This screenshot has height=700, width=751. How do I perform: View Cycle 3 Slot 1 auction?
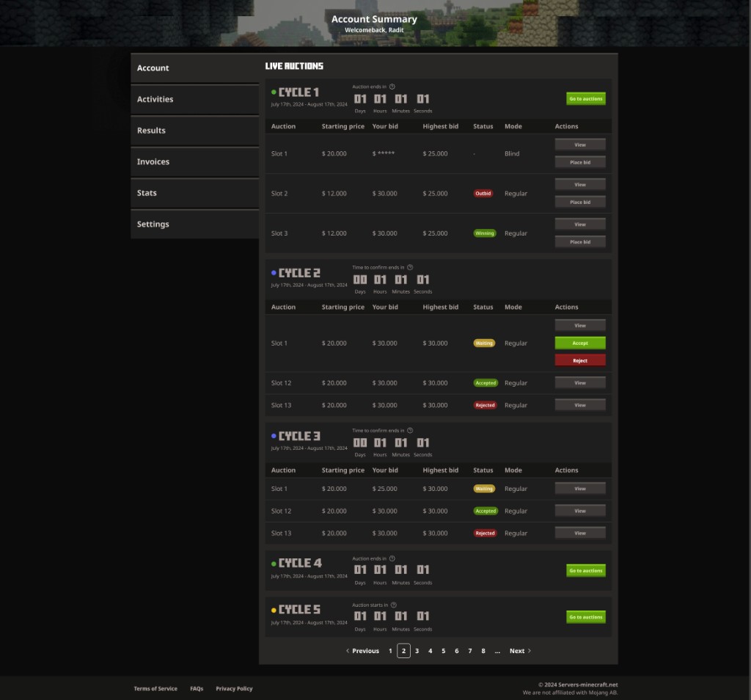click(x=580, y=489)
